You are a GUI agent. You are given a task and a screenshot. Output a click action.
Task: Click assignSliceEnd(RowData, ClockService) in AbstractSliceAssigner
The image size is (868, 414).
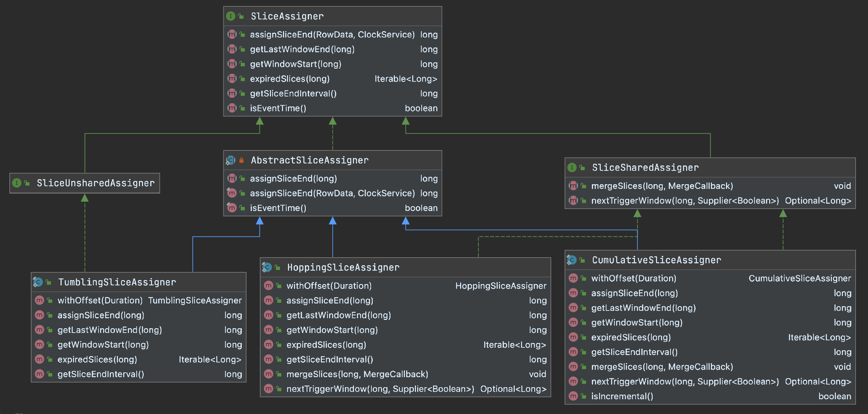click(332, 193)
